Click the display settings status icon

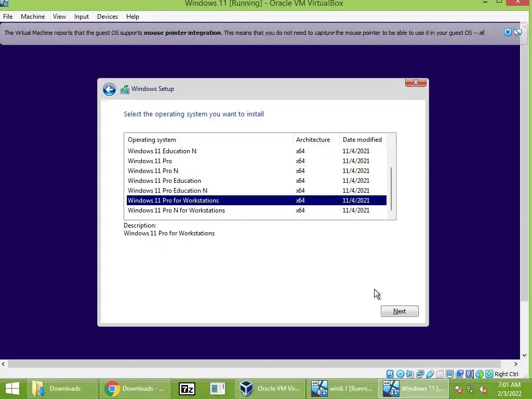[449, 374]
